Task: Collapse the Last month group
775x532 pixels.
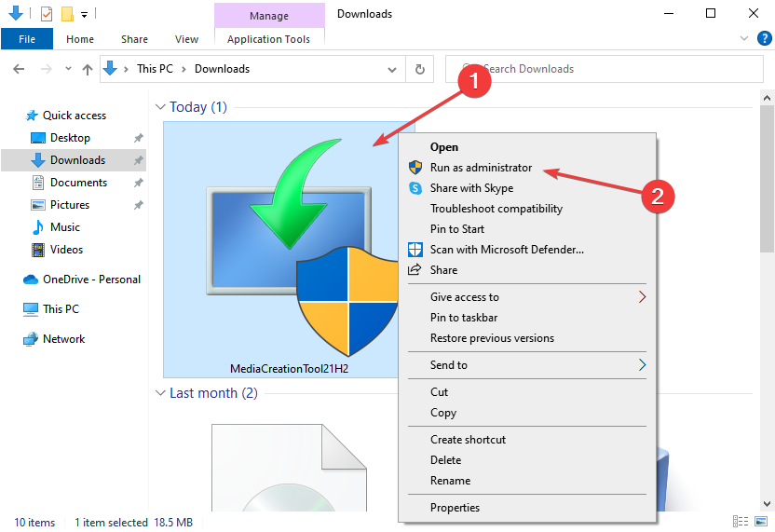Action: coord(160,393)
